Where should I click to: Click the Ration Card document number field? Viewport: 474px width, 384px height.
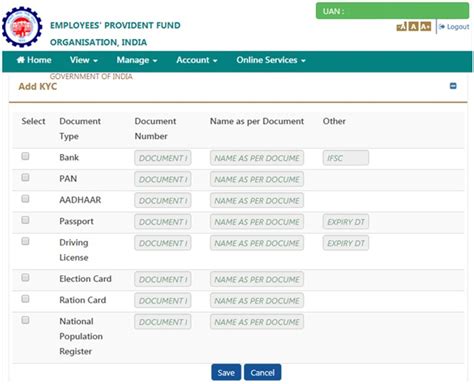[x=163, y=301]
